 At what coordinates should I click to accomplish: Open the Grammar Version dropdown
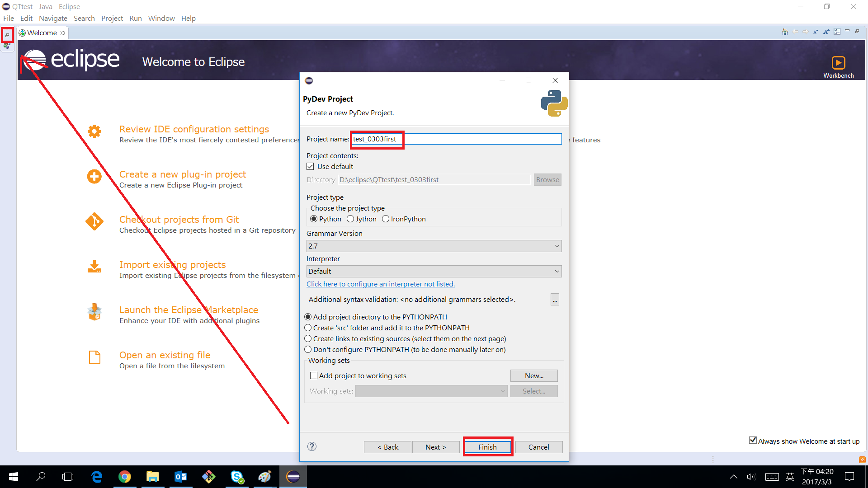point(434,246)
